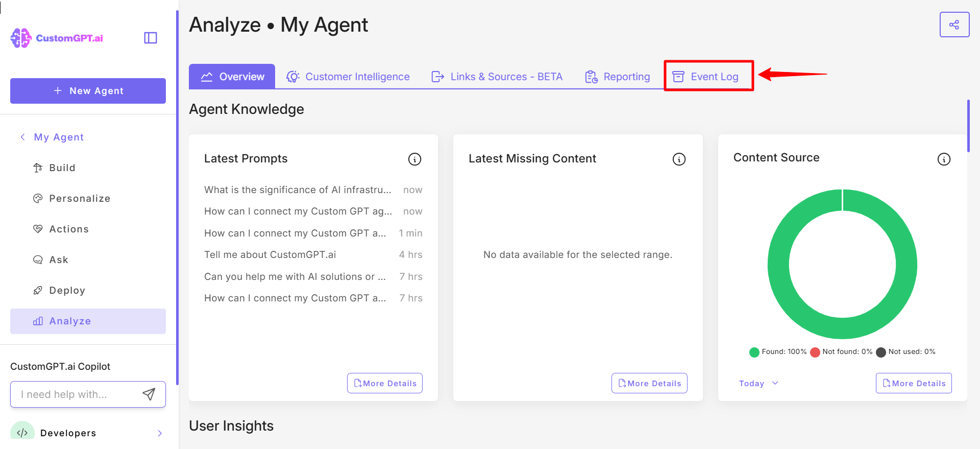Select Ask in the sidebar
The image size is (980, 449).
(88, 259)
